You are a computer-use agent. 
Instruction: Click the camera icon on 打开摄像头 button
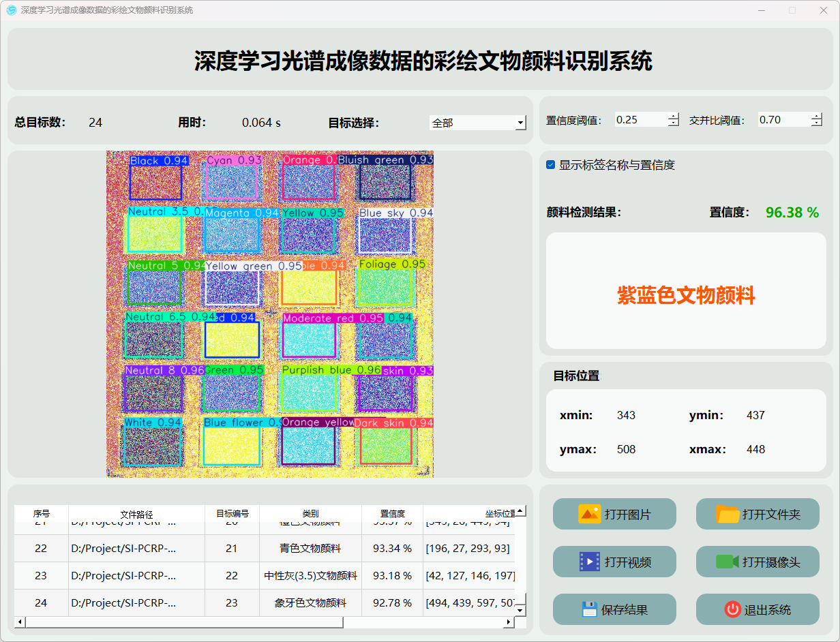[x=727, y=562]
